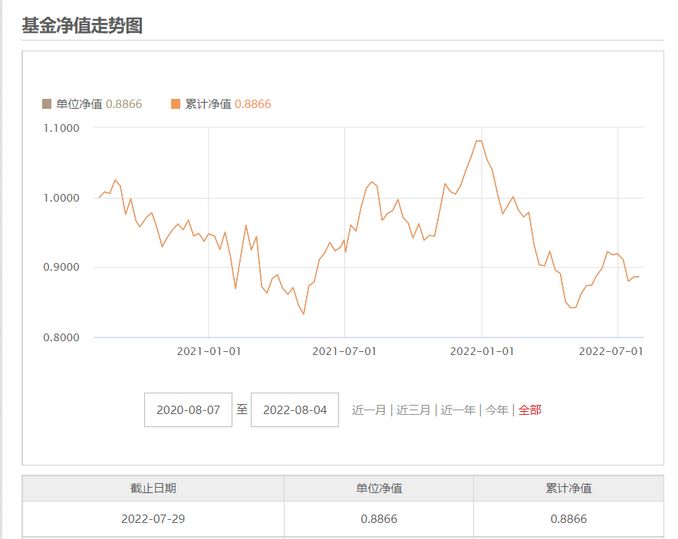
Task: Click the start date field 2020-08-07
Action: 188,410
